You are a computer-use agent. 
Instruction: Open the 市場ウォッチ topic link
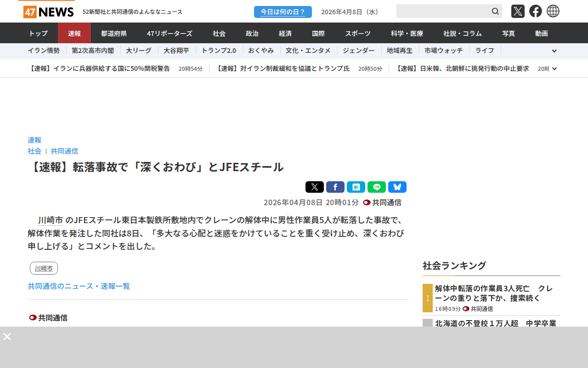[444, 51]
